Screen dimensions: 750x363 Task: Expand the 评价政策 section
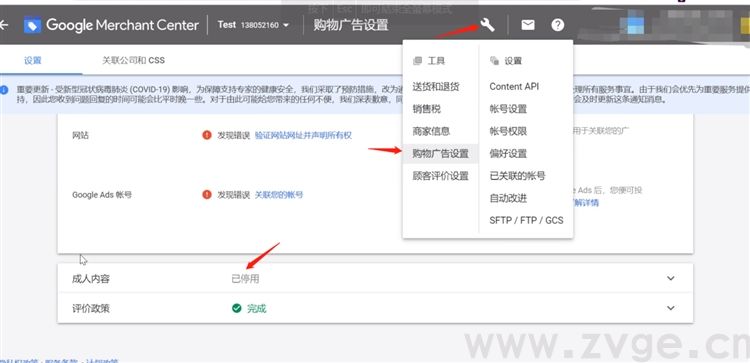[671, 308]
